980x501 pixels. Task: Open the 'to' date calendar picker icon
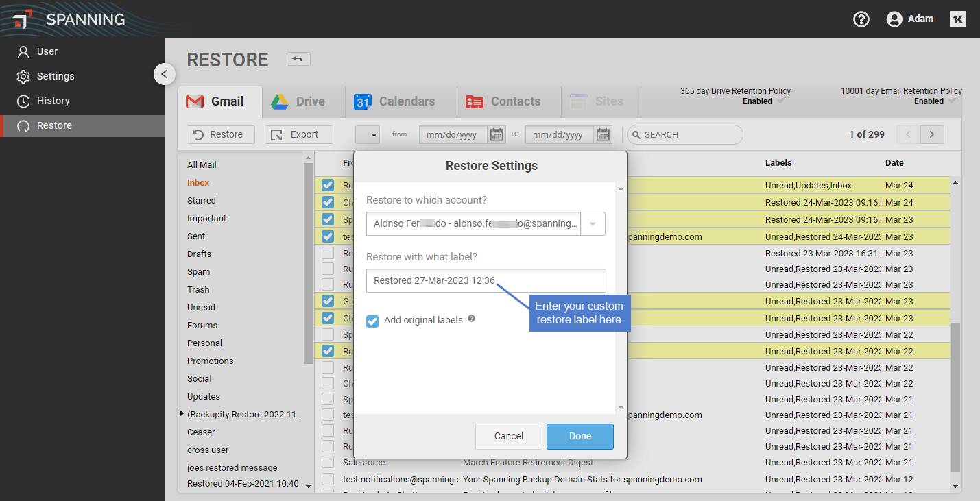tap(603, 135)
